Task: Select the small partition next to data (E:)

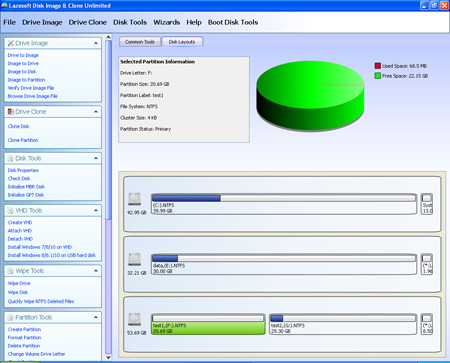Action: 427,264
